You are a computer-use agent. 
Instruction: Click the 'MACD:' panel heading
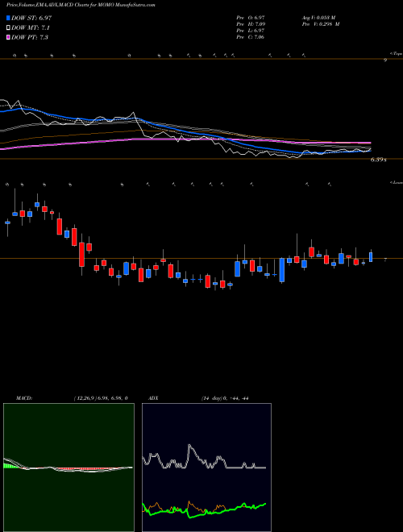pyautogui.click(x=23, y=398)
